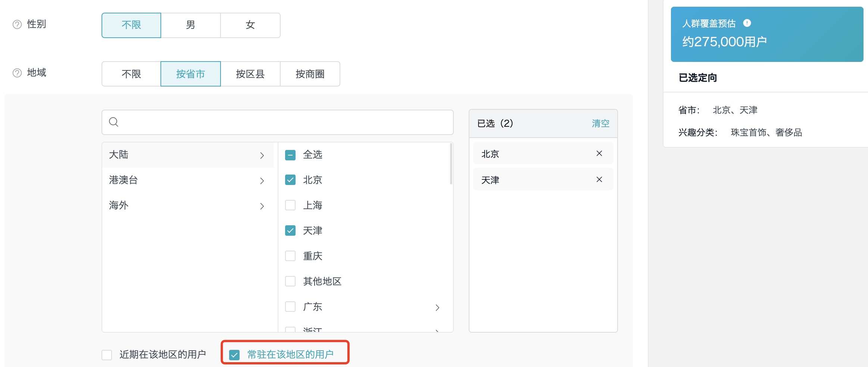Image resolution: width=868 pixels, height=367 pixels.
Task: Select gender option 男
Action: (x=191, y=25)
